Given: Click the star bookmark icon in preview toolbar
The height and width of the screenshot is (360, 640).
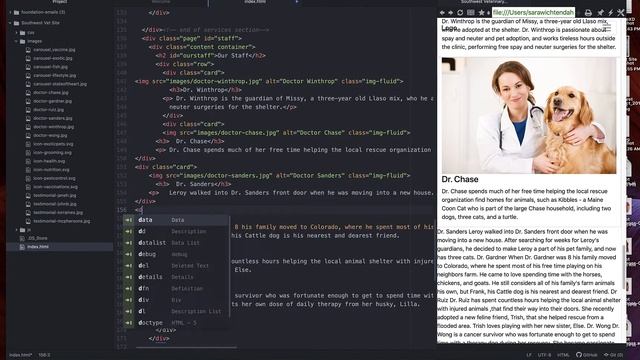Looking at the screenshot, I should [481, 13].
